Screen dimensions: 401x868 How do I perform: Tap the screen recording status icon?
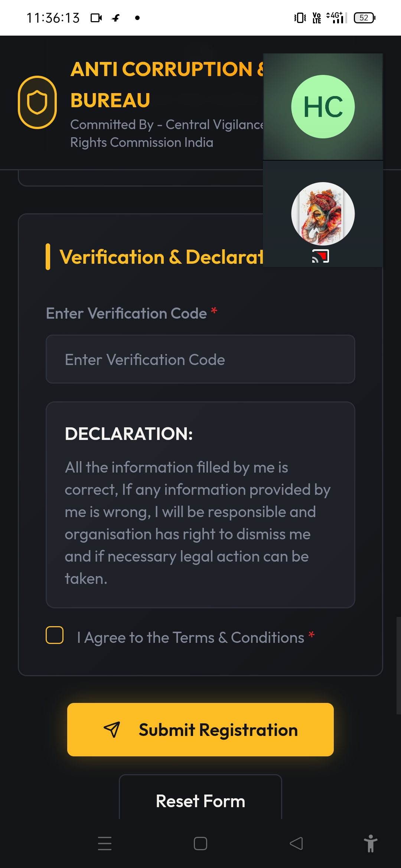(x=96, y=18)
